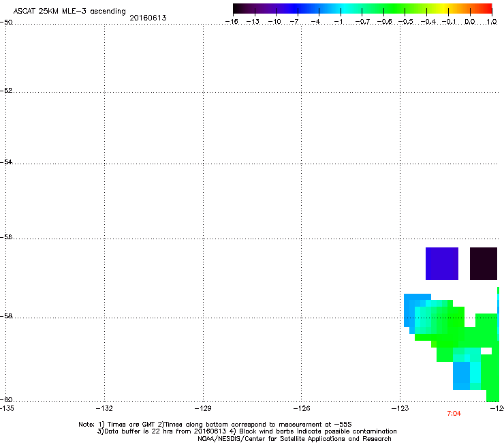Click the -1 color scale label
This screenshot has width=504, height=443.
pos(338,22)
